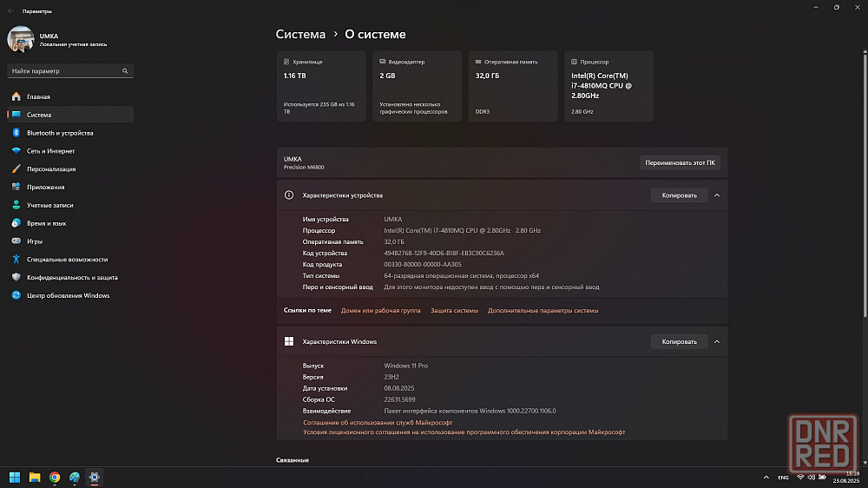Open Персонализация brush icon
The image size is (868, 488).
[x=16, y=169]
